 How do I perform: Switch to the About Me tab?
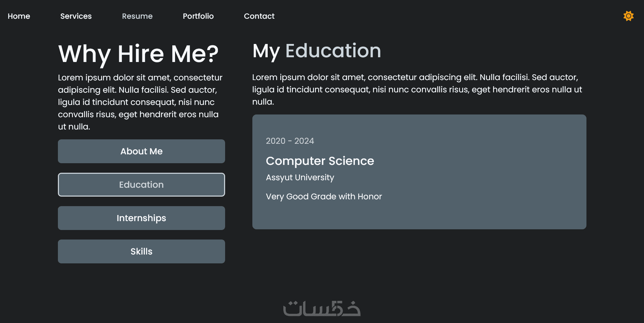(141, 151)
